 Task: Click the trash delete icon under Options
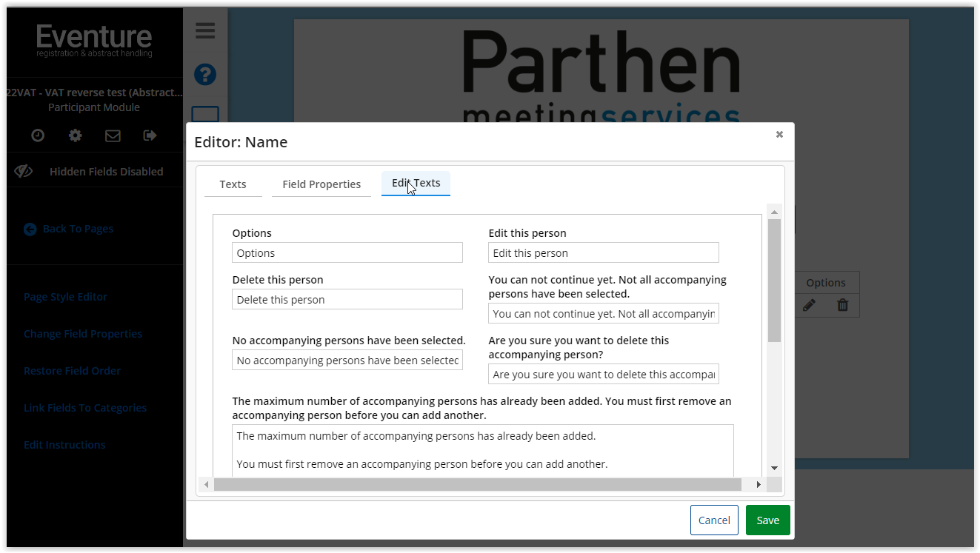(842, 305)
